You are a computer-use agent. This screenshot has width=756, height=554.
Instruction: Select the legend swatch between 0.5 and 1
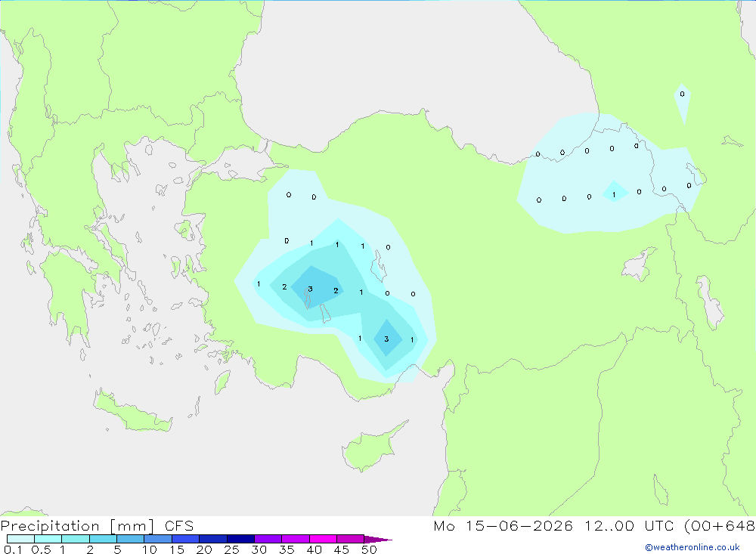pos(48,539)
